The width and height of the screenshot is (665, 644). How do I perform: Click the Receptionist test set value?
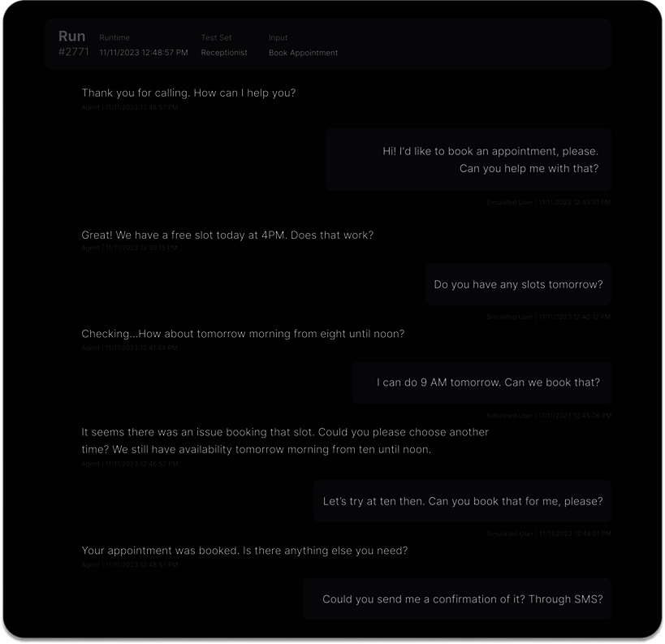[224, 53]
